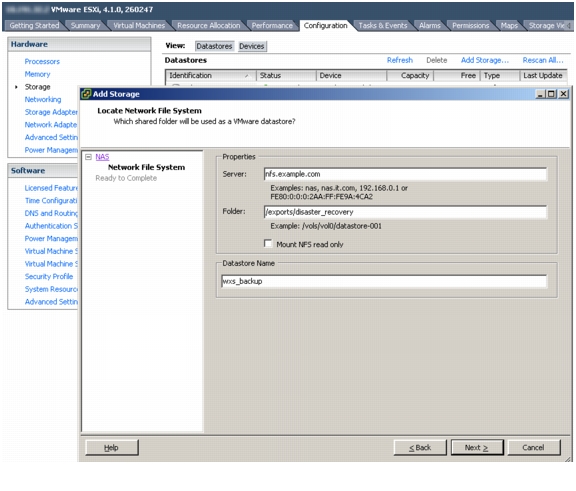Image resolution: width=576 pixels, height=491 pixels.
Task: Open Processors hardware link
Action: (42, 61)
